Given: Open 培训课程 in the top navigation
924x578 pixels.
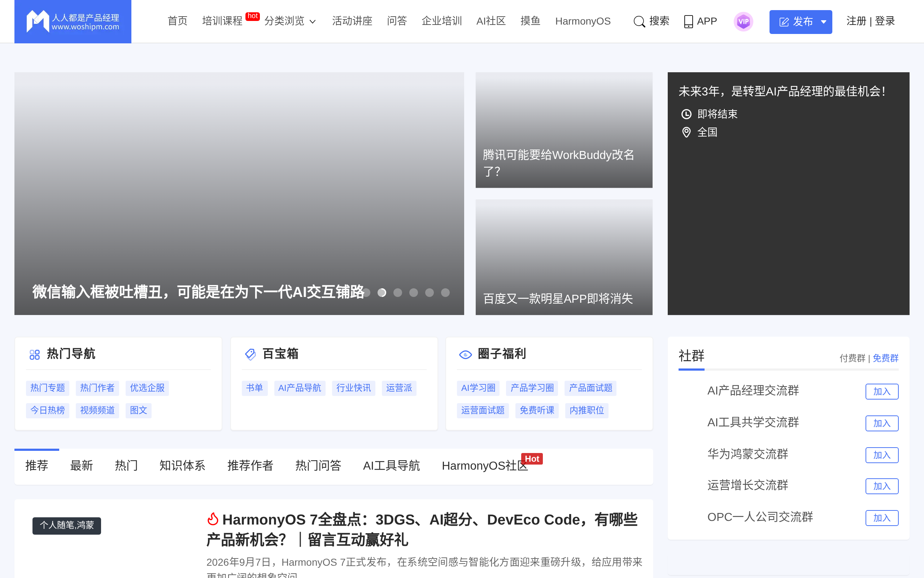Looking at the screenshot, I should [x=222, y=21].
